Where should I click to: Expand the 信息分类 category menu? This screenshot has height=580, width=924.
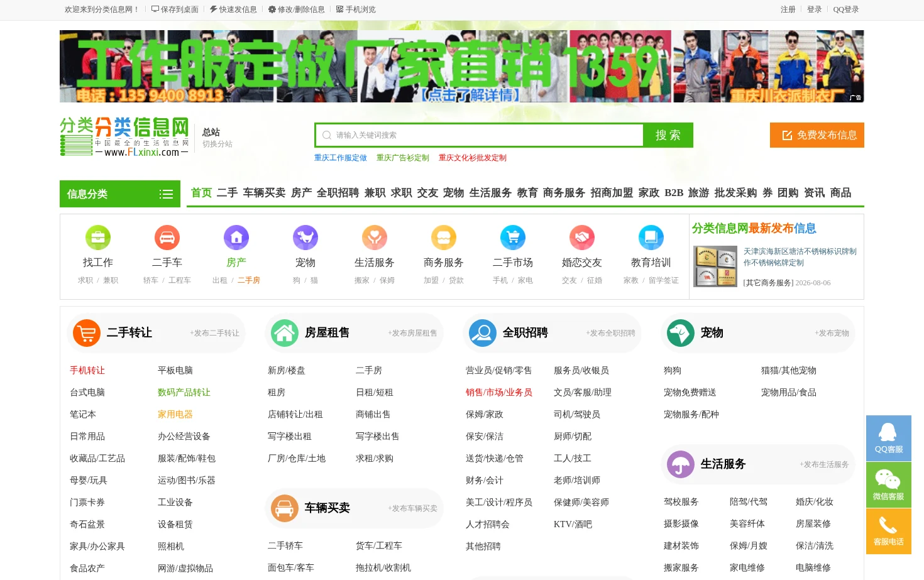(x=120, y=194)
